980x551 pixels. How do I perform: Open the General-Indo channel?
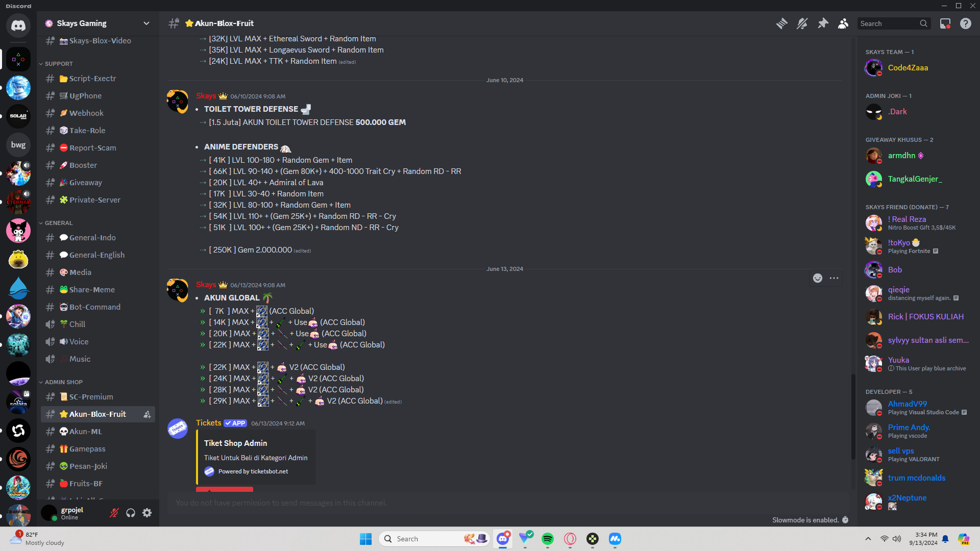tap(98, 238)
